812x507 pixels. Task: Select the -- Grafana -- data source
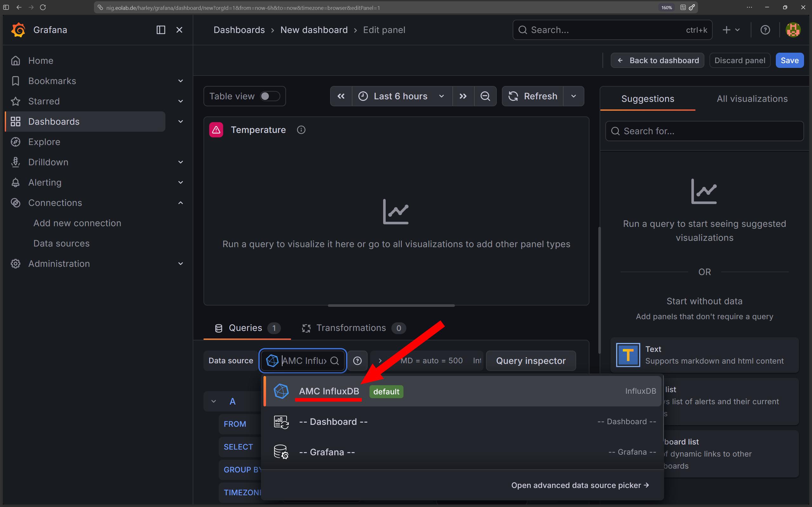click(x=463, y=452)
